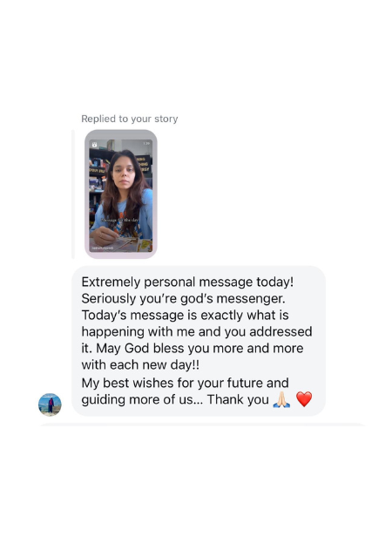Click the praying hands emoji
This screenshot has height=551, width=392.
point(281,399)
